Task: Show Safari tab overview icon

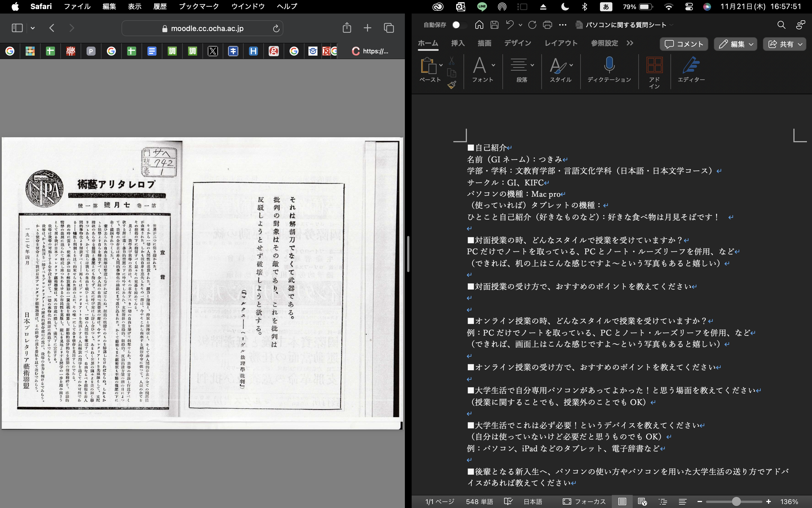Action: (389, 28)
